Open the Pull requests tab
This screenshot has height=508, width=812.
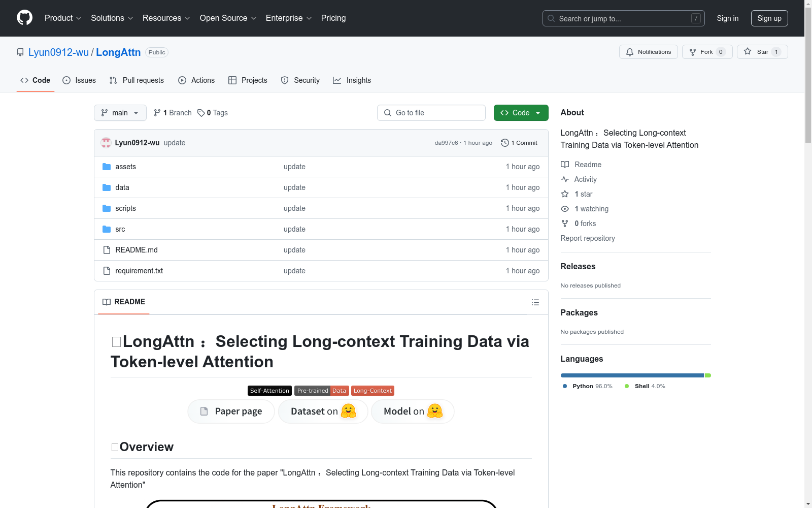click(x=137, y=80)
